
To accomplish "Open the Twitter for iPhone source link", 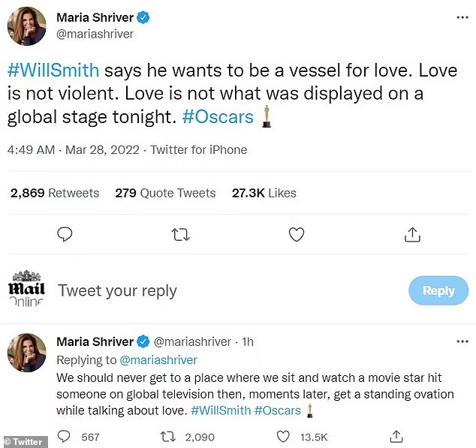I will [x=198, y=149].
